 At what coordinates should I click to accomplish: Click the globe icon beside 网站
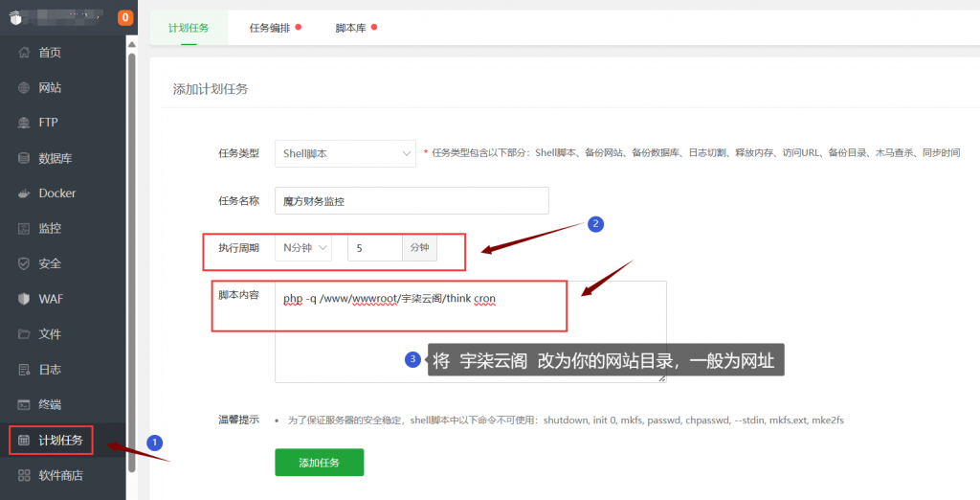coord(24,87)
